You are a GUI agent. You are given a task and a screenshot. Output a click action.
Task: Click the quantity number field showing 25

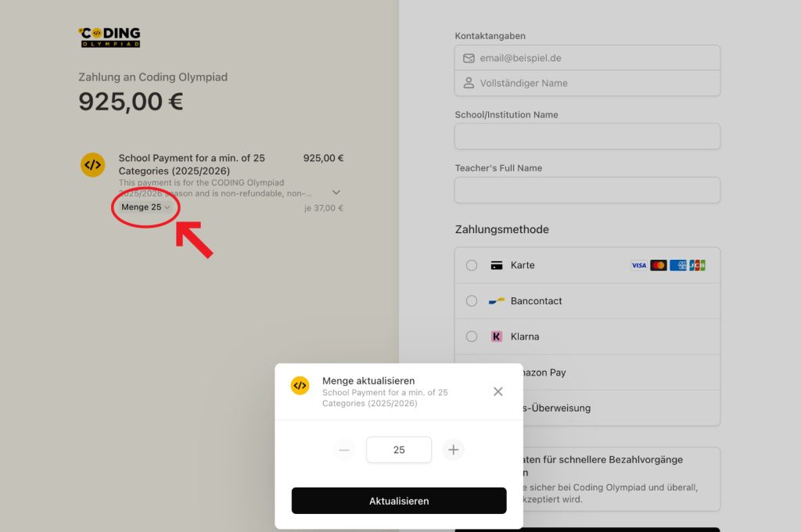click(x=399, y=450)
